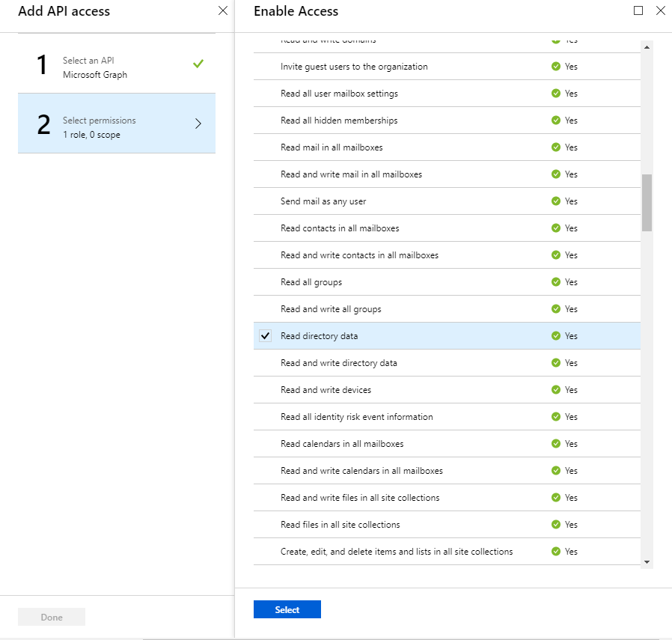Select Read calendars in all mailboxes row
Screen dimensions: 672x640
click(x=342, y=444)
